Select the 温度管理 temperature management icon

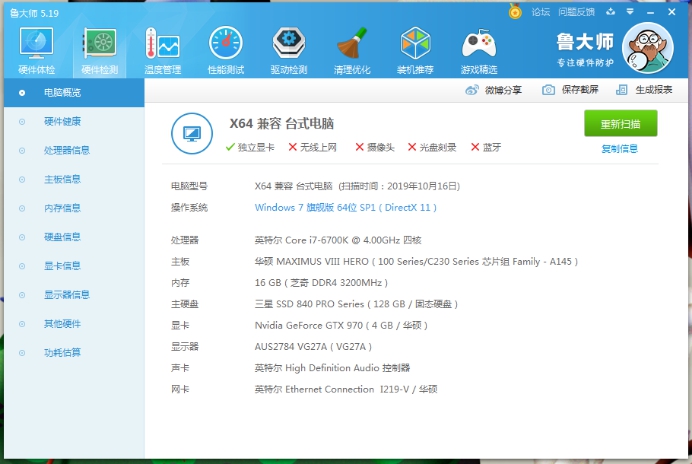click(x=162, y=50)
